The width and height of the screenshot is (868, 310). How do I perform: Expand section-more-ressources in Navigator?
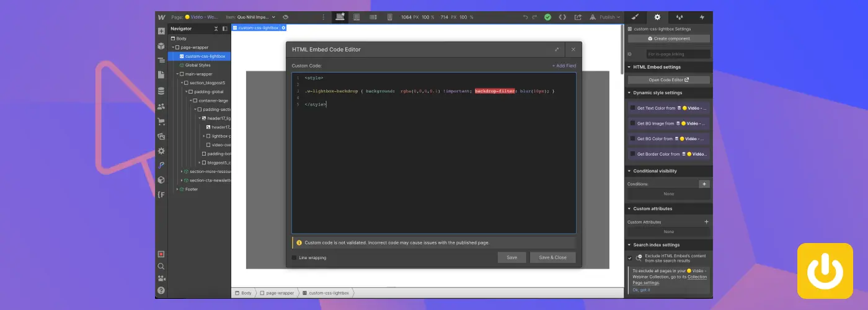pos(181,171)
